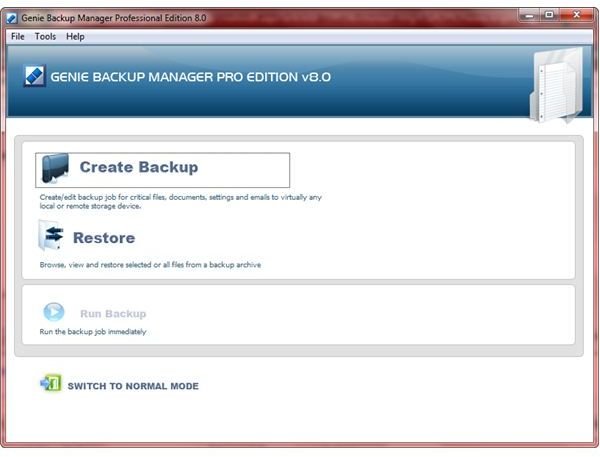Switch to normal mode via text link

[x=133, y=386]
